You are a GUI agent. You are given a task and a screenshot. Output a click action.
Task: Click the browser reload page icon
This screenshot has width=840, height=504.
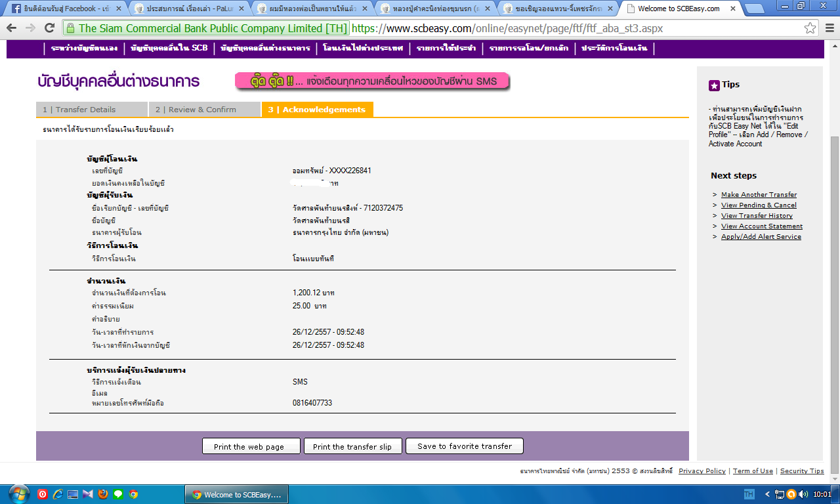tap(49, 28)
